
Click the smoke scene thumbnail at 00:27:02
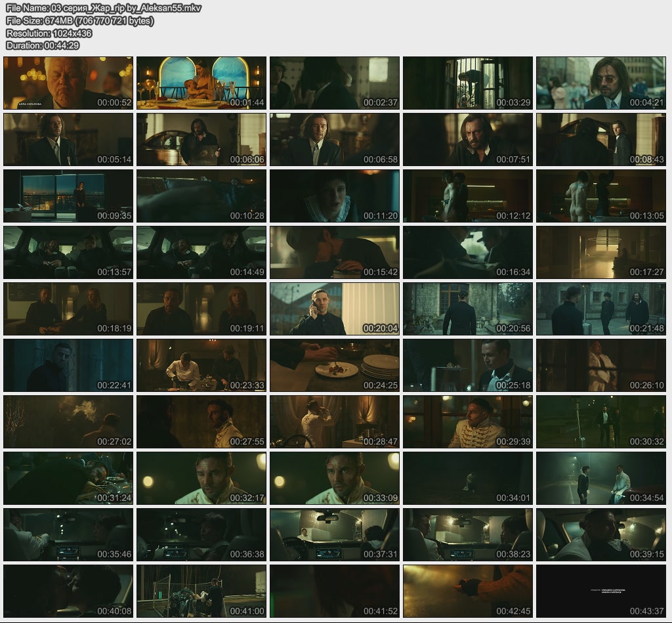[x=68, y=421]
